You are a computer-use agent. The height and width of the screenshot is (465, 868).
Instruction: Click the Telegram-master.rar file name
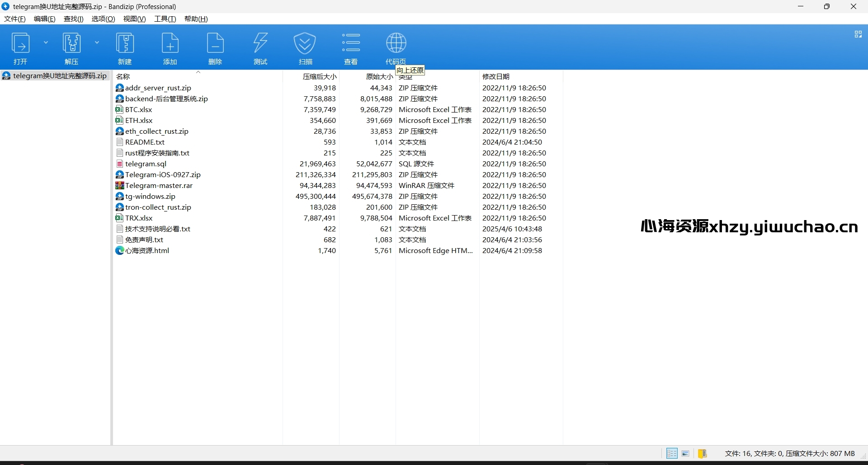pos(159,185)
